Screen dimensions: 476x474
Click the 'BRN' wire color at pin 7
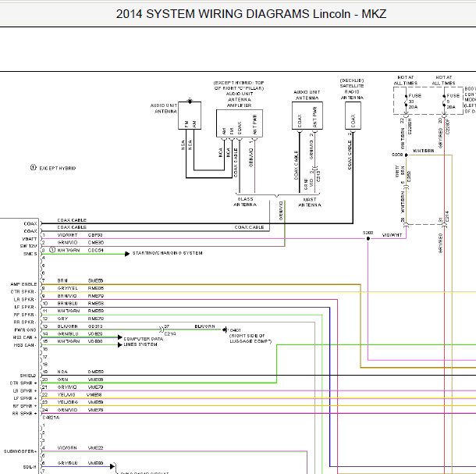[x=62, y=280]
